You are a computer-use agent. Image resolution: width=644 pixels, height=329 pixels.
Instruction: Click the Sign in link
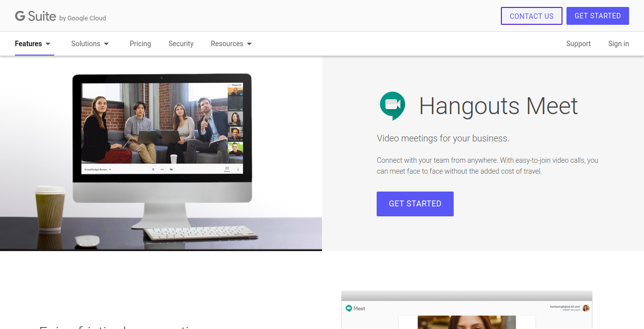(x=619, y=44)
